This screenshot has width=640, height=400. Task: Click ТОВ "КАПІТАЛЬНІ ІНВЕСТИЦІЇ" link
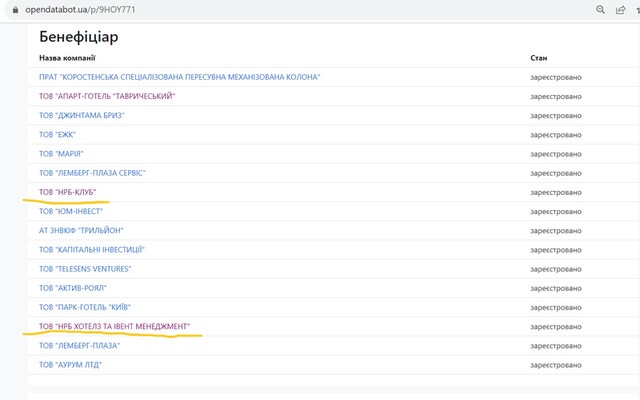[92, 249]
